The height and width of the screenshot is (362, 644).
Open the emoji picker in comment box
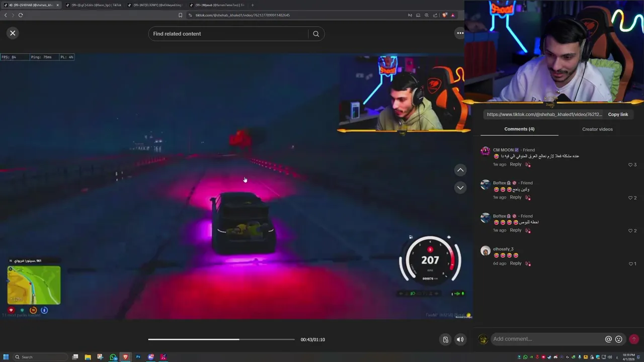(619, 339)
